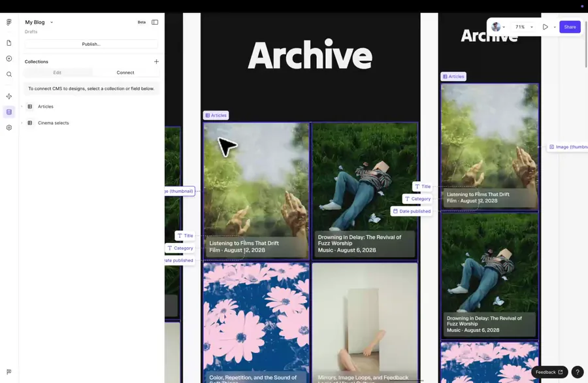This screenshot has height=383, width=588.
Task: Open the avatar account dropdown
Action: (497, 27)
